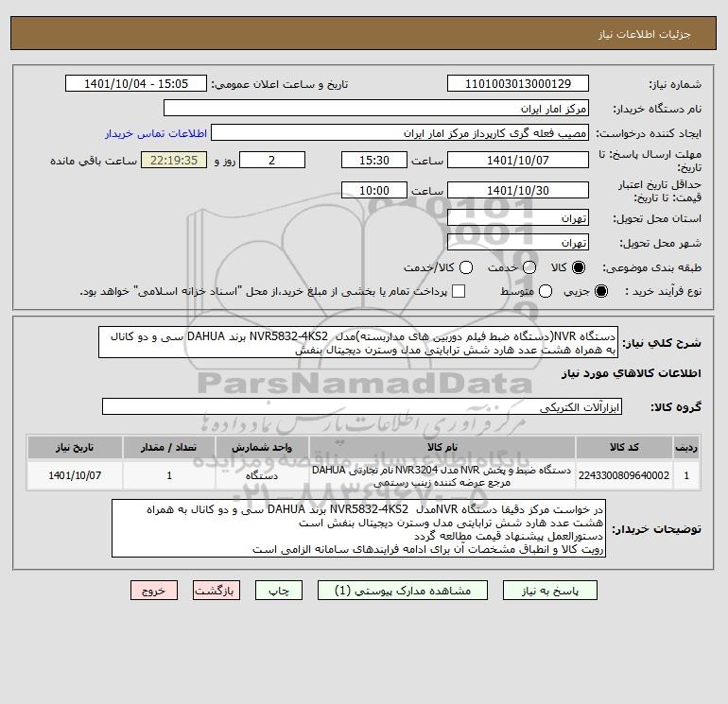Open the اطلاعات تماس خریدار link
Image resolution: width=728 pixels, height=704 pixels.
tap(156, 133)
